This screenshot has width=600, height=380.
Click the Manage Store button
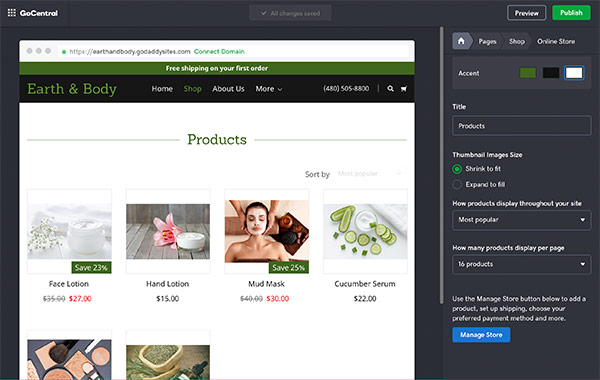[481, 335]
